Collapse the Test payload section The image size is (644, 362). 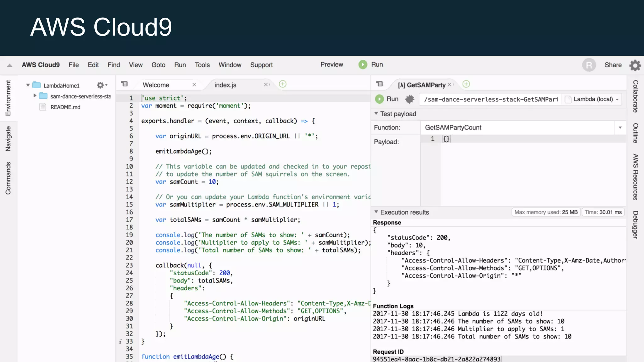(376, 113)
